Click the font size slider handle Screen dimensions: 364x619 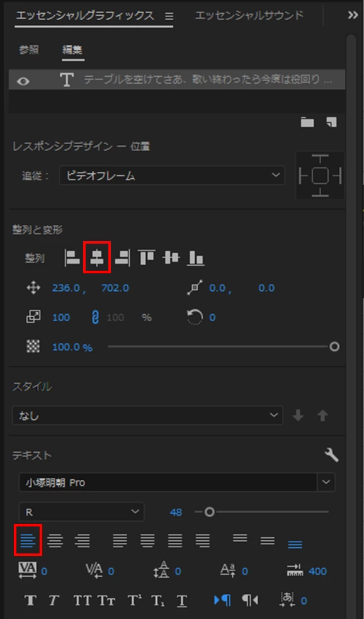[x=210, y=512]
